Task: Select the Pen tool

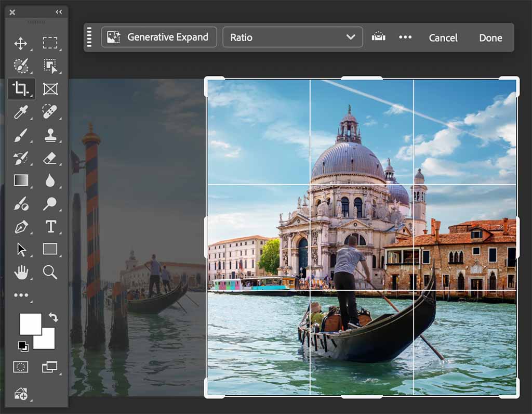Action: 21,226
